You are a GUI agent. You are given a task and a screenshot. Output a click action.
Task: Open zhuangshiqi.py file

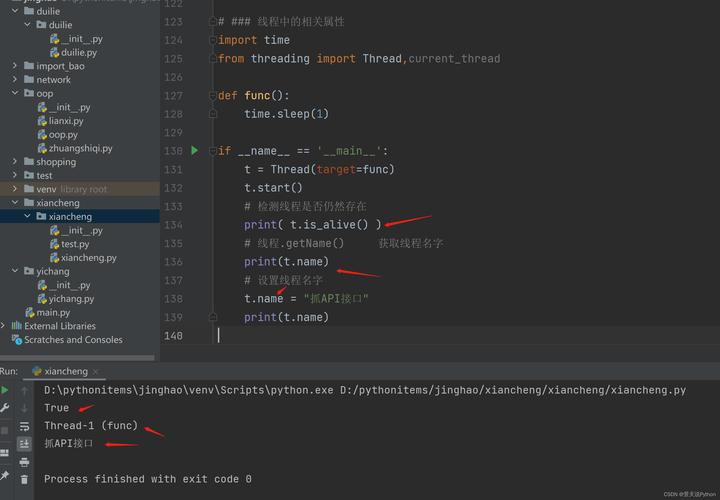point(80,148)
